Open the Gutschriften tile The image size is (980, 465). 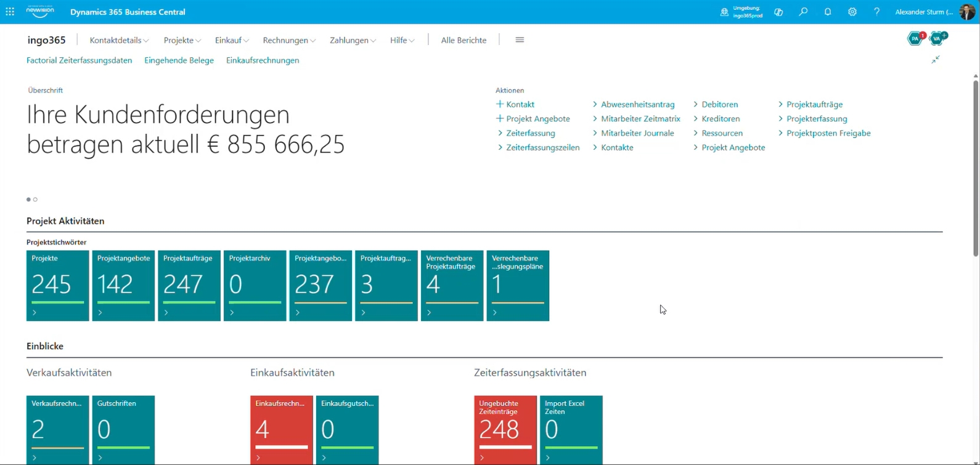123,430
